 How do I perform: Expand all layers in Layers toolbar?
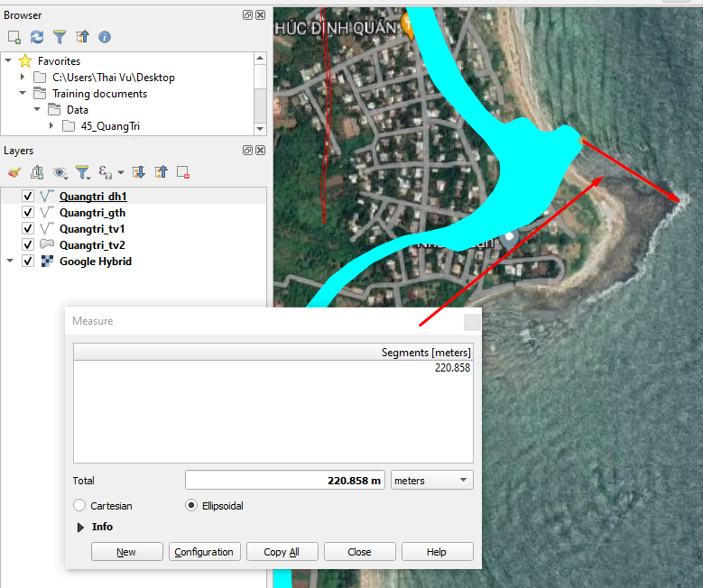pyautogui.click(x=138, y=172)
